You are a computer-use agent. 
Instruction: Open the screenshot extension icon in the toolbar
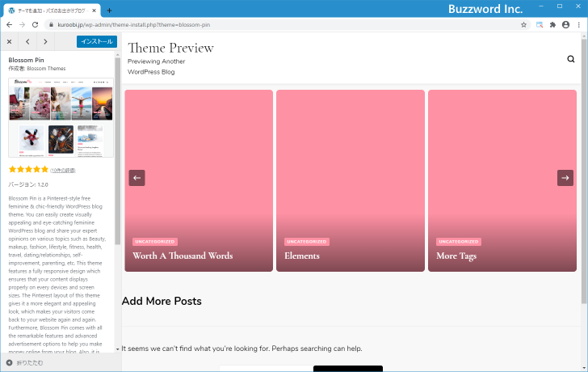pos(540,25)
